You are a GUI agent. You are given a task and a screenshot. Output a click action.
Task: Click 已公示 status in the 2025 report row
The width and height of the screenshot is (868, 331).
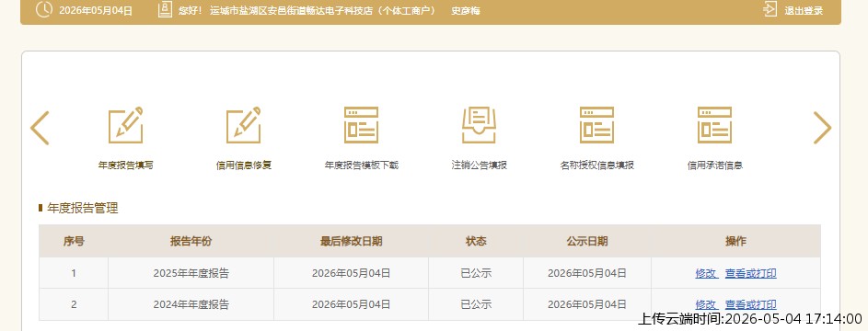pyautogui.click(x=476, y=273)
